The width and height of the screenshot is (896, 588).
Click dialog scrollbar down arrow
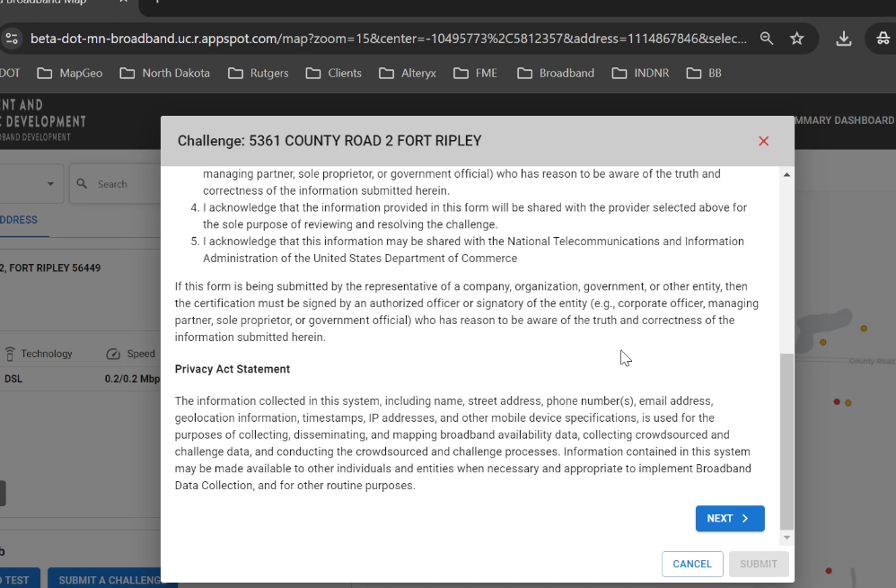click(x=787, y=538)
